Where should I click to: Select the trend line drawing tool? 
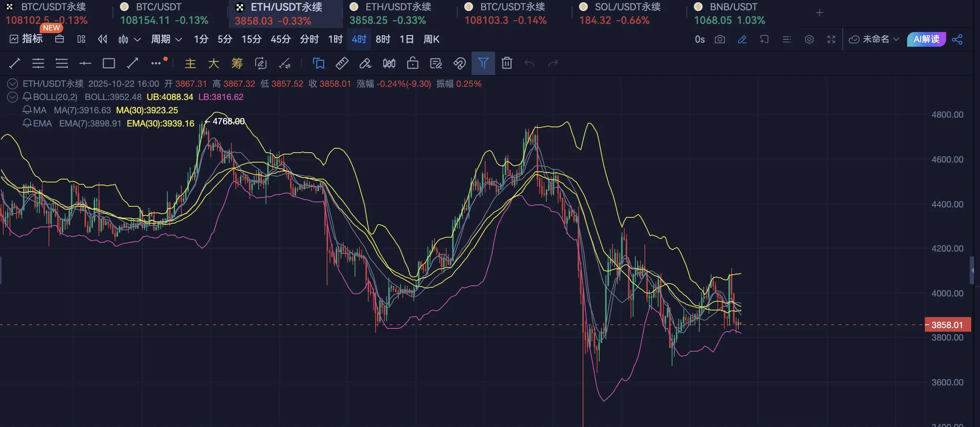[14, 63]
